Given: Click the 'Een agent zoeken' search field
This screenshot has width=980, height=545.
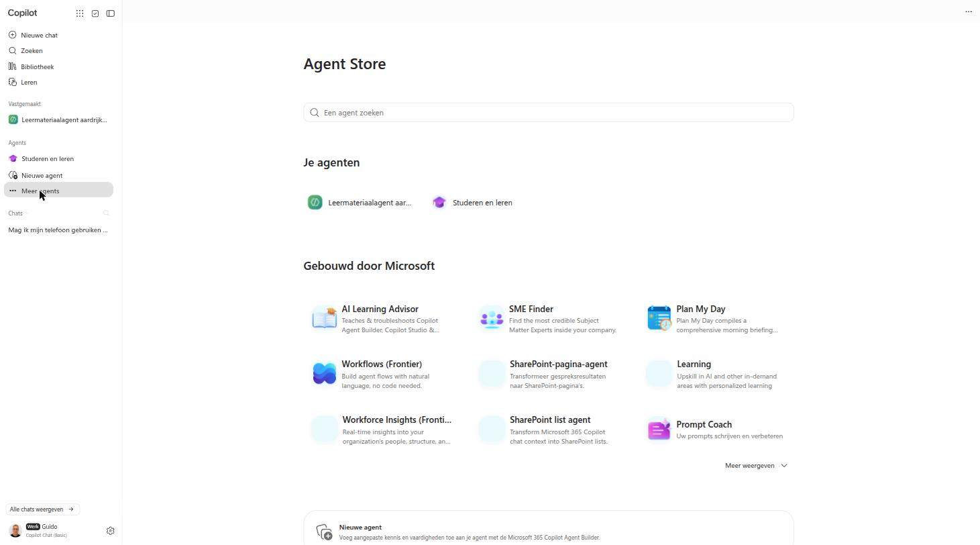Looking at the screenshot, I should point(549,112).
